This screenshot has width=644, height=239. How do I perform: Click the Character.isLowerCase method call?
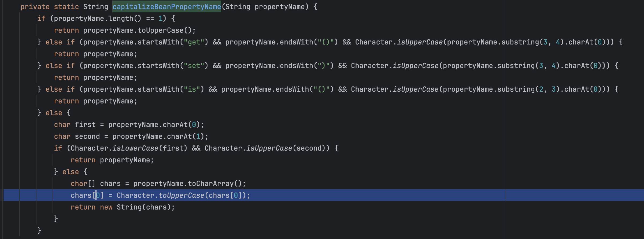[x=135, y=148]
